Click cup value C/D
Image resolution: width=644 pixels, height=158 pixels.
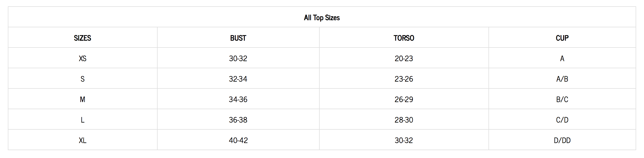click(x=562, y=120)
